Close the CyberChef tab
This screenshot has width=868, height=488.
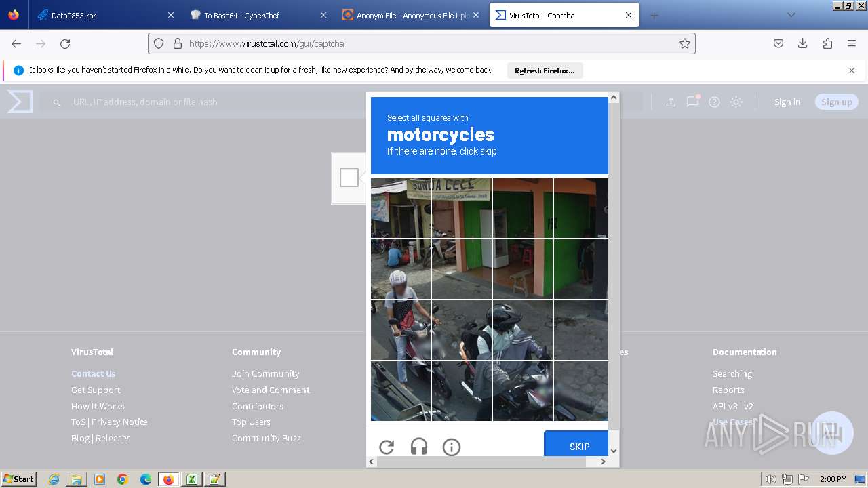323,15
